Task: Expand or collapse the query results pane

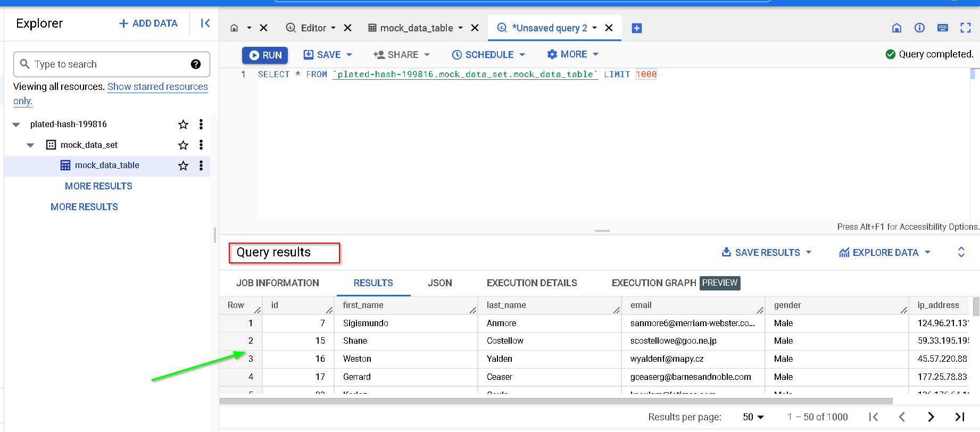Action: click(961, 252)
